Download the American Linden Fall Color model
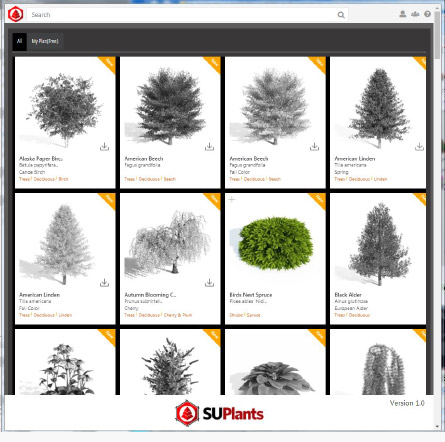 click(104, 283)
